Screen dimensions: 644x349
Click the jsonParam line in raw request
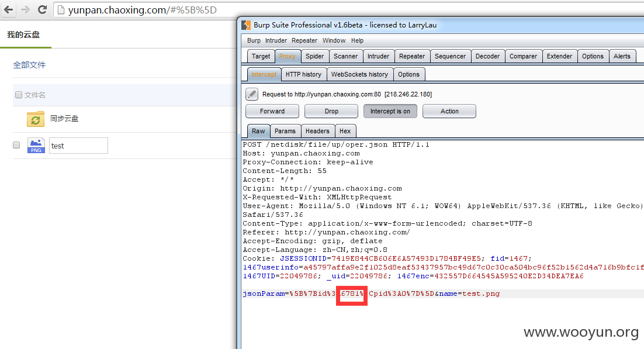371,293
